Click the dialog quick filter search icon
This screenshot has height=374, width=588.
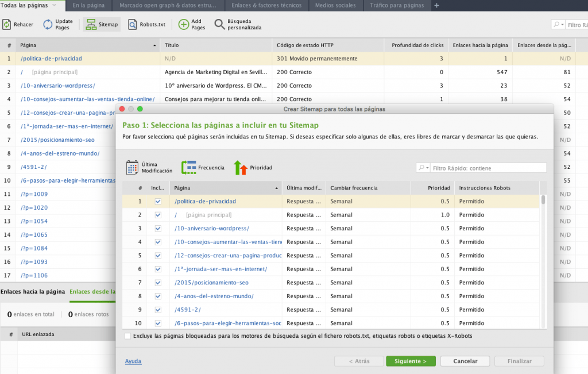pyautogui.click(x=423, y=168)
